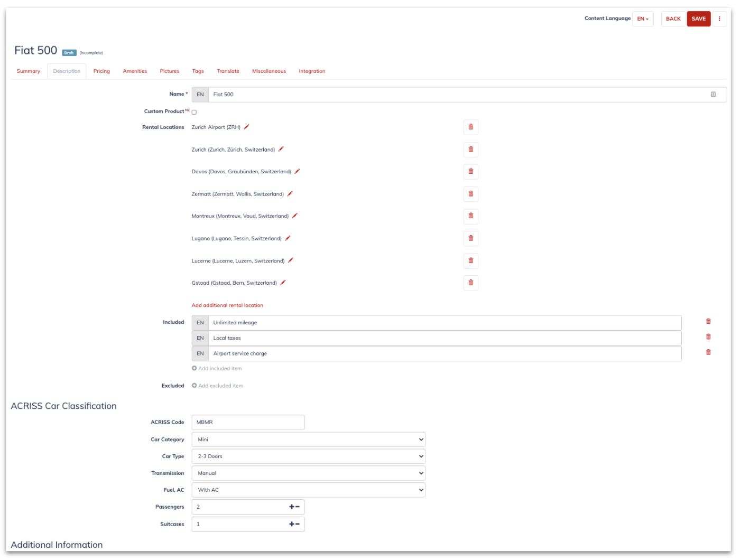Open the Fuel, AC dropdown
Image resolution: width=741 pixels, height=560 pixels.
[308, 490]
